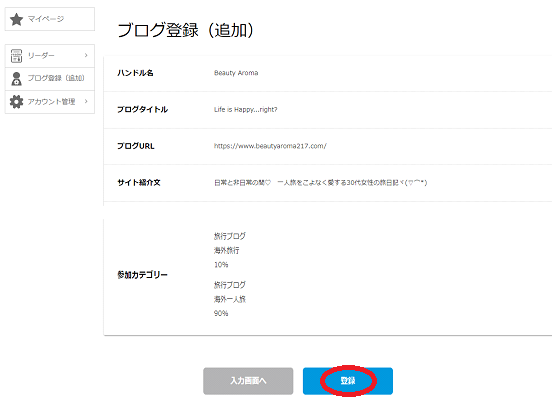Image resolution: width=552 pixels, height=410 pixels.
Task: Click the ブログタイトル label
Action: pos(143,109)
